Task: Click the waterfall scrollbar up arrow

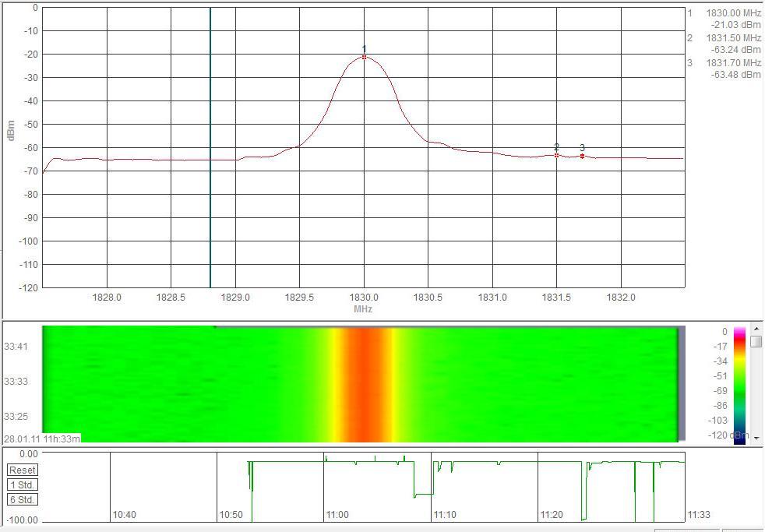Action: pos(756,329)
